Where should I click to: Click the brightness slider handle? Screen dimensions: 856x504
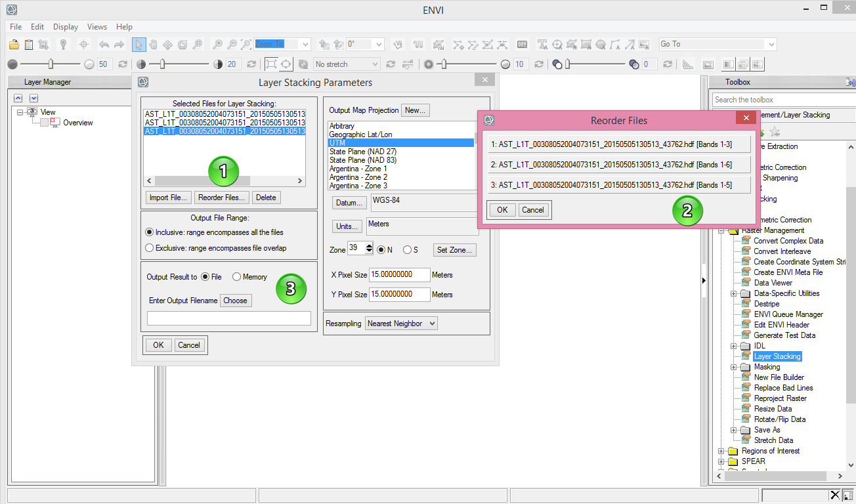point(51,64)
